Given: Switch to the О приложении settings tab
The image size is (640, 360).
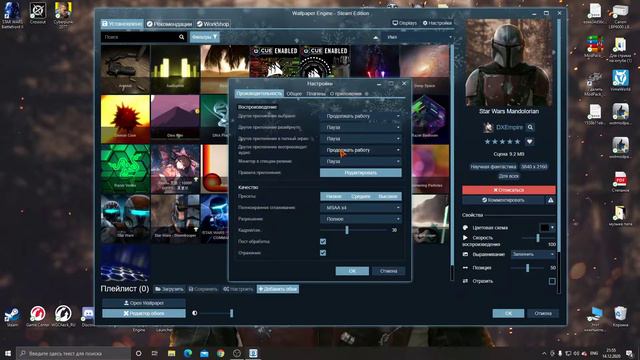Looking at the screenshot, I should pos(346,93).
